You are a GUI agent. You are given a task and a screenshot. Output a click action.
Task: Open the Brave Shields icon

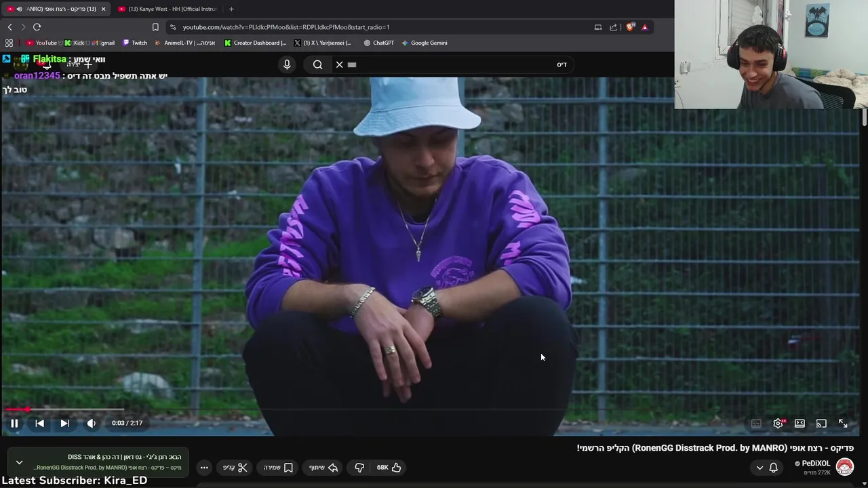630,27
